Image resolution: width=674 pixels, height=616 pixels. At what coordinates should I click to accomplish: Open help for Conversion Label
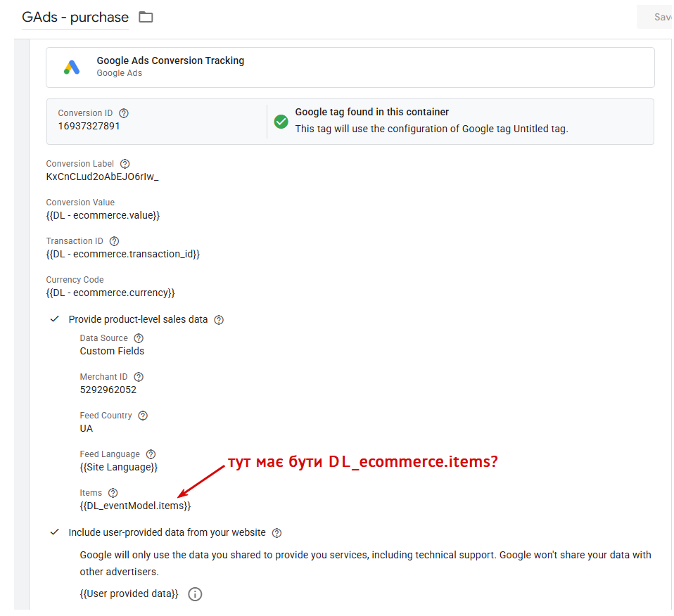click(x=125, y=164)
